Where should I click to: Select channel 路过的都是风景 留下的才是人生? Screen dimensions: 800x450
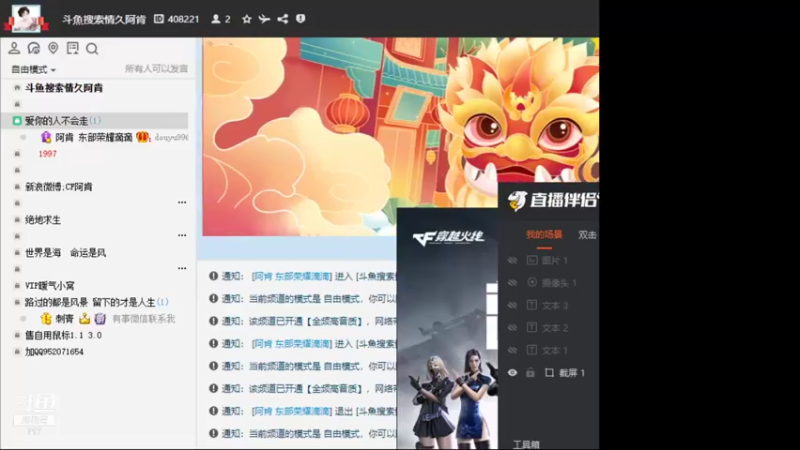coord(90,302)
